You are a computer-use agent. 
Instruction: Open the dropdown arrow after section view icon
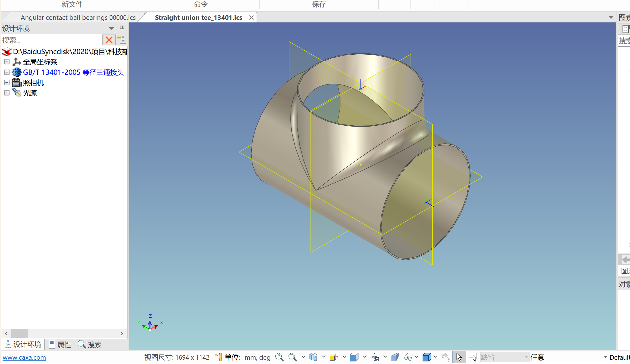click(x=324, y=357)
